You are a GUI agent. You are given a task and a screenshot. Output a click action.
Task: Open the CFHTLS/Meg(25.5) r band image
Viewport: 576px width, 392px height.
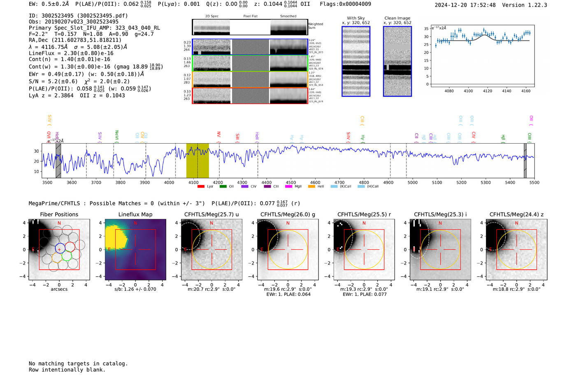(x=364, y=250)
